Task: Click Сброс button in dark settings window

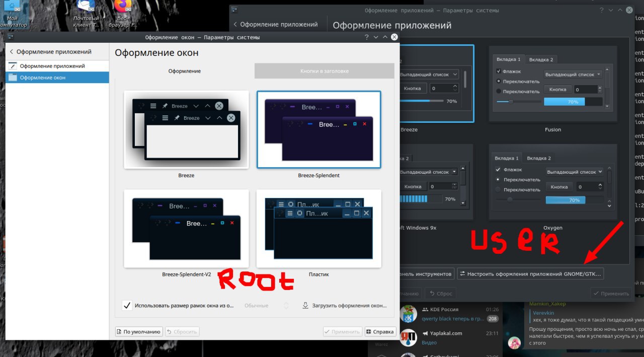Action: tap(441, 294)
